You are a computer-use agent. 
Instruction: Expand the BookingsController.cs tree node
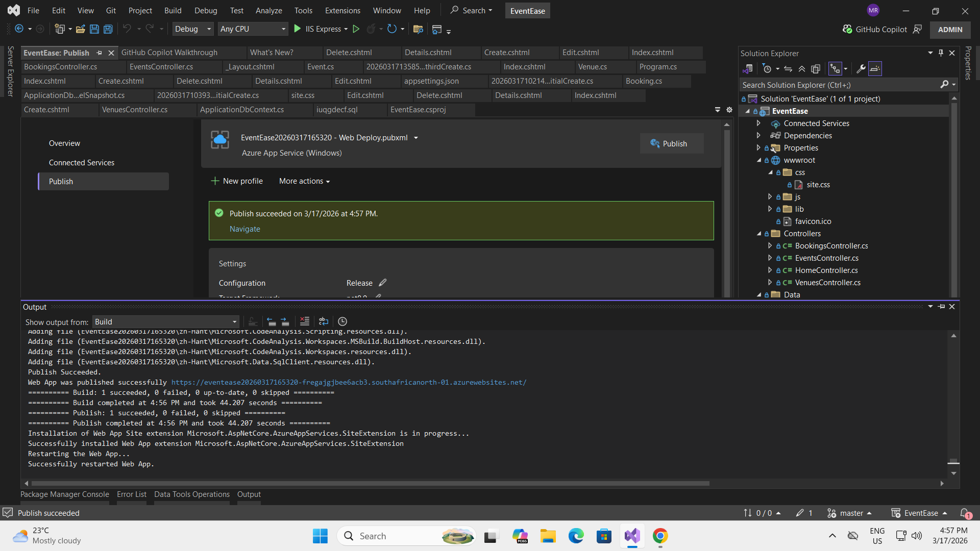pos(770,246)
